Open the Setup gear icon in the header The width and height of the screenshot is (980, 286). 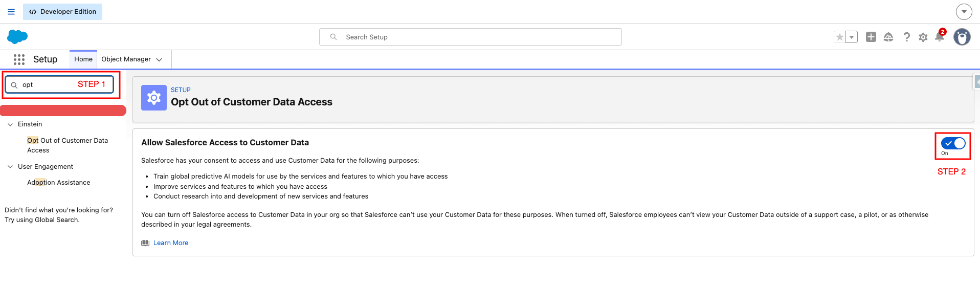[x=923, y=37]
